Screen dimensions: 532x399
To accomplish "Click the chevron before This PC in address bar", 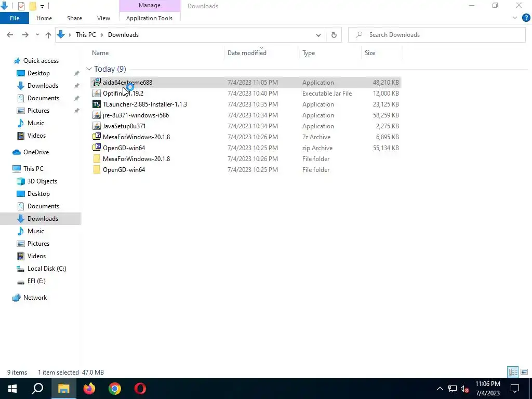I will tap(70, 35).
